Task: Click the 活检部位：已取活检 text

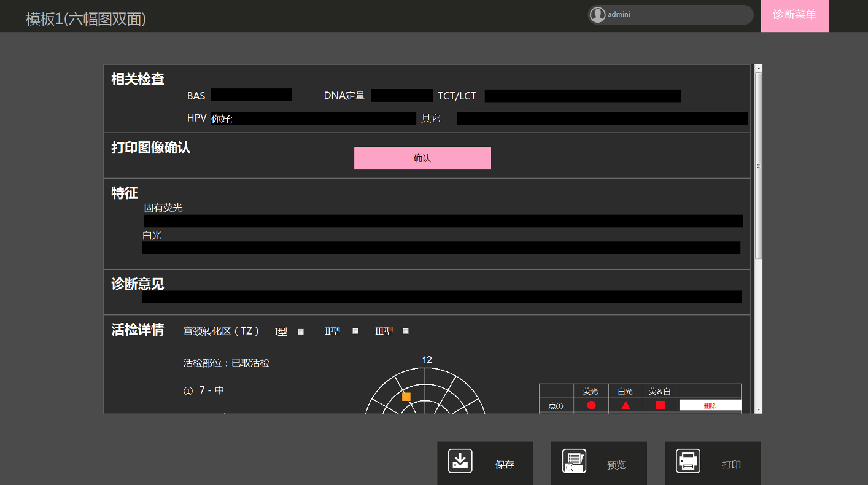Action: pos(227,363)
